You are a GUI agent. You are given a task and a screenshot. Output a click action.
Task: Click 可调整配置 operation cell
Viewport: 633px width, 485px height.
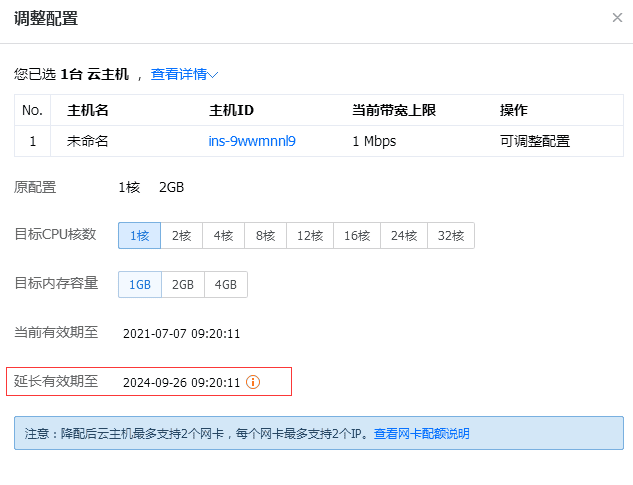pos(535,141)
